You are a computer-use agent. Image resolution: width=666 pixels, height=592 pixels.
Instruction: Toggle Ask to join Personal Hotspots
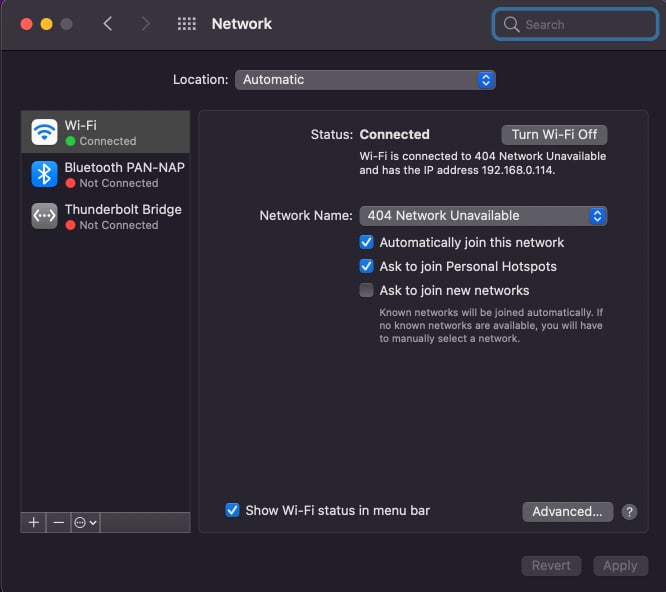point(366,266)
